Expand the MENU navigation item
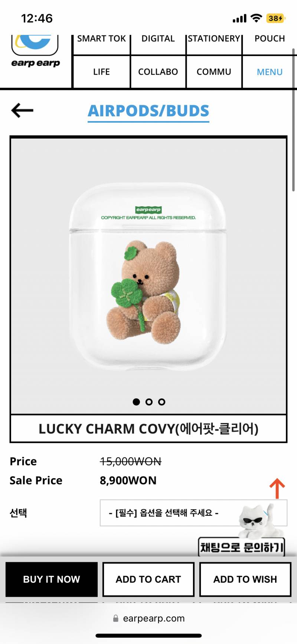 pyautogui.click(x=270, y=72)
